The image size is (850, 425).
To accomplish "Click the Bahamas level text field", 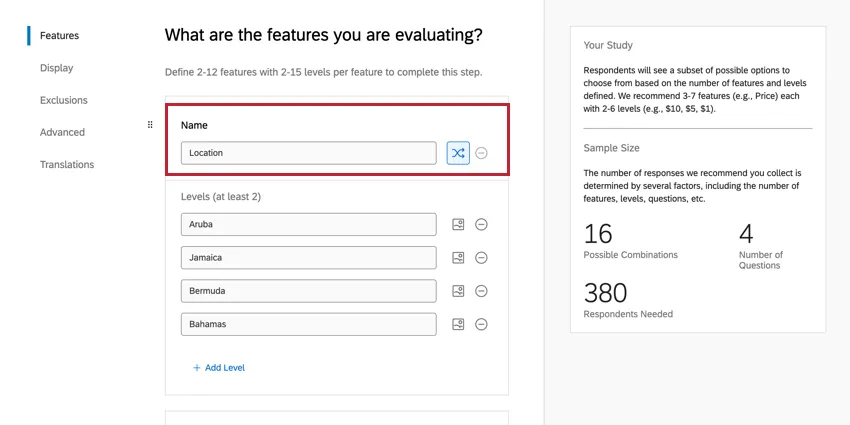I will coord(308,324).
